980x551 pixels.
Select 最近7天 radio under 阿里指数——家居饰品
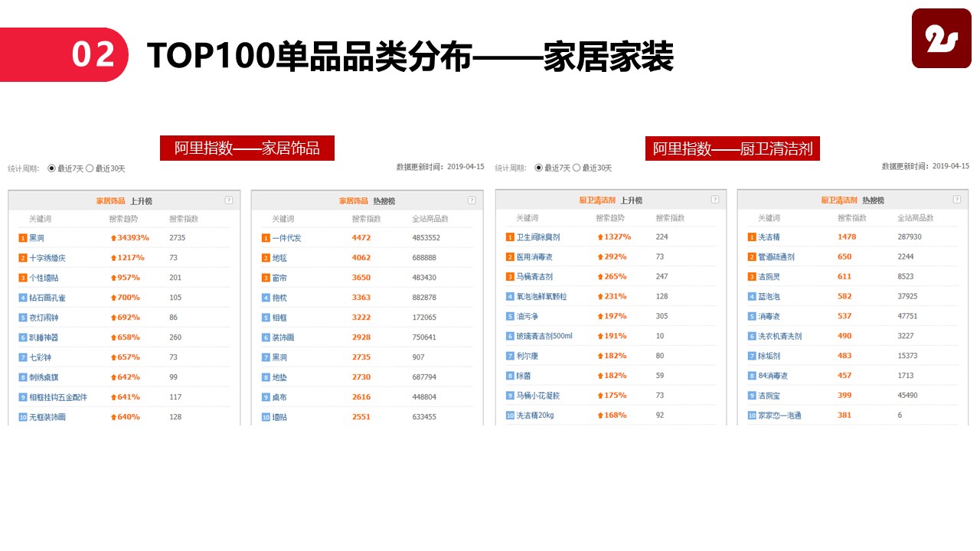click(x=51, y=168)
